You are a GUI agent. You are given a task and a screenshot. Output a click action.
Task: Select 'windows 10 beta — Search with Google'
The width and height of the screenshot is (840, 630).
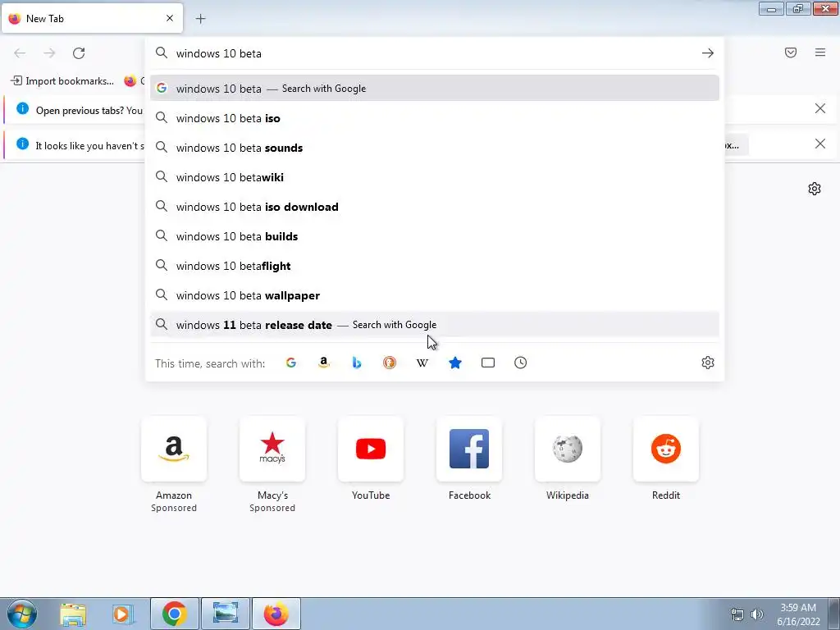[x=435, y=89]
